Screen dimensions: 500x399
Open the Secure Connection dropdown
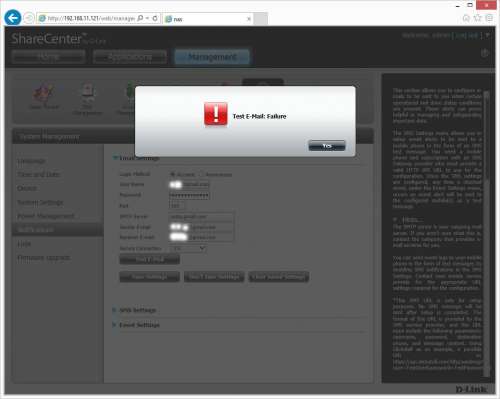pyautogui.click(x=188, y=248)
